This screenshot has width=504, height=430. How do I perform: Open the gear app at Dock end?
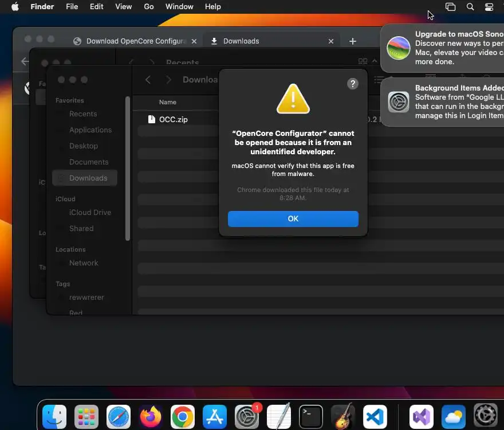click(485, 415)
